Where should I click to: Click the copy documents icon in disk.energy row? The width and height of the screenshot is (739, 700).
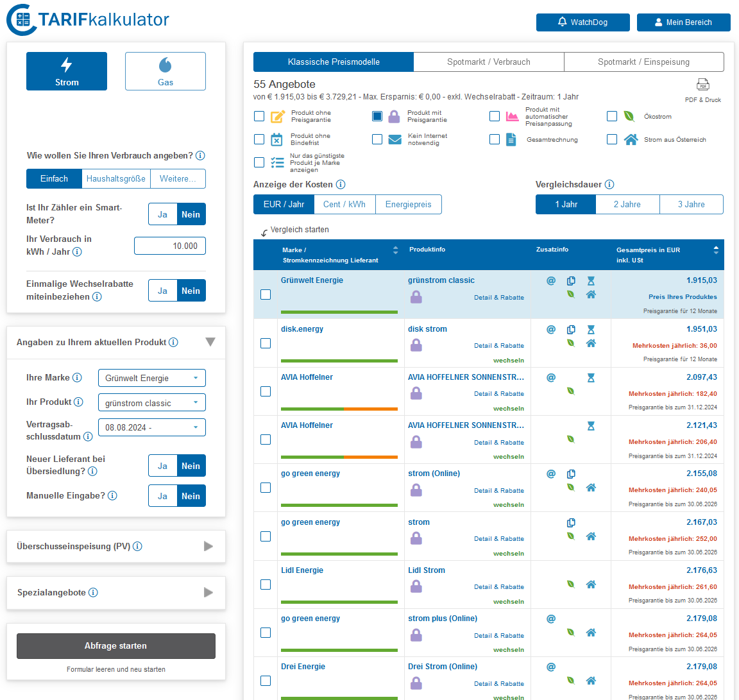click(571, 330)
